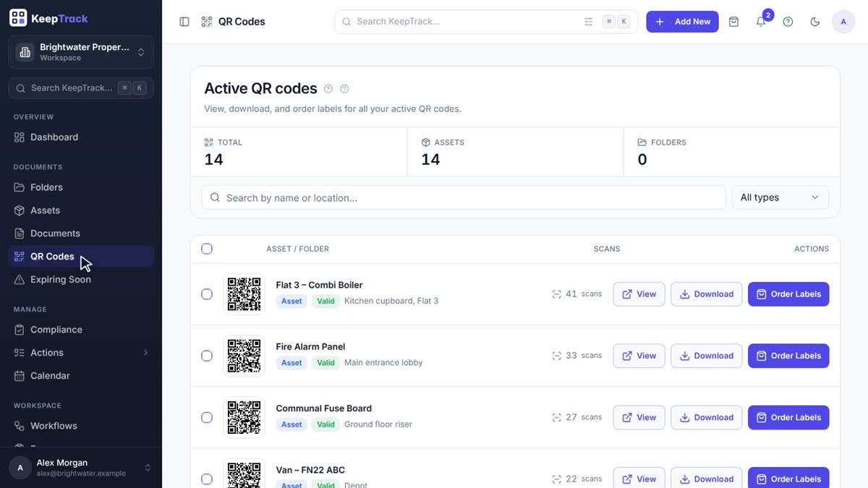Click scan count icon in Communal Fuse Board row
Viewport: 868px width, 488px height.
556,417
